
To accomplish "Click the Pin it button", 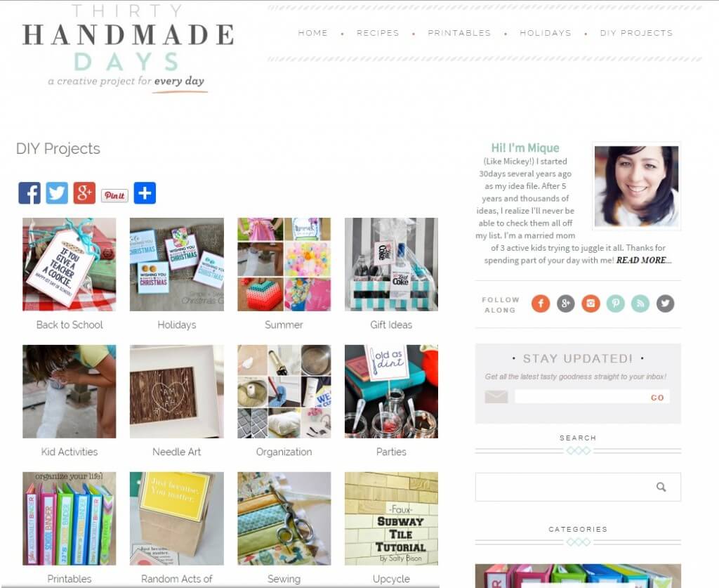I will (x=114, y=195).
